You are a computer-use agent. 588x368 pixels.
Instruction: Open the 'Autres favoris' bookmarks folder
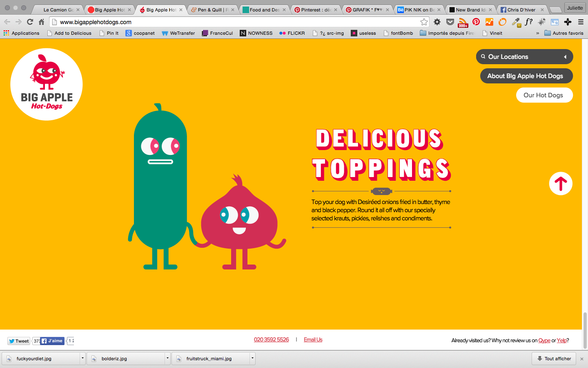[564, 33]
